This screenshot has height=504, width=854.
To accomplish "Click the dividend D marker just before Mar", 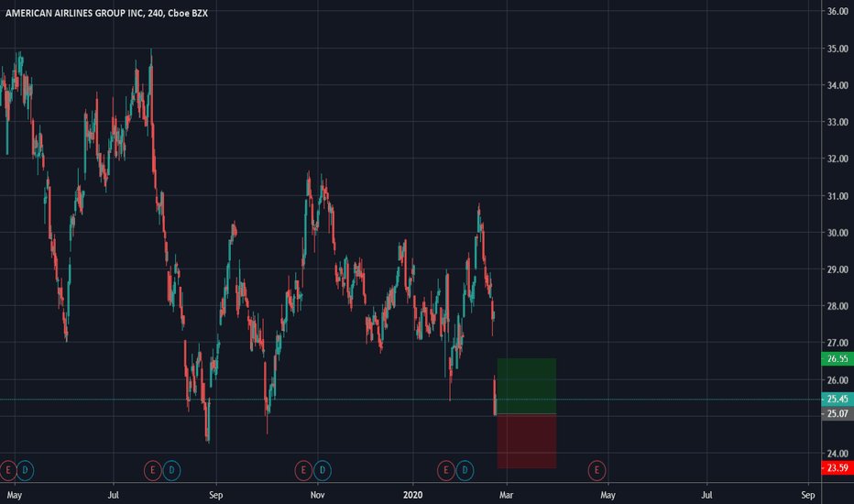I will pos(465,470).
